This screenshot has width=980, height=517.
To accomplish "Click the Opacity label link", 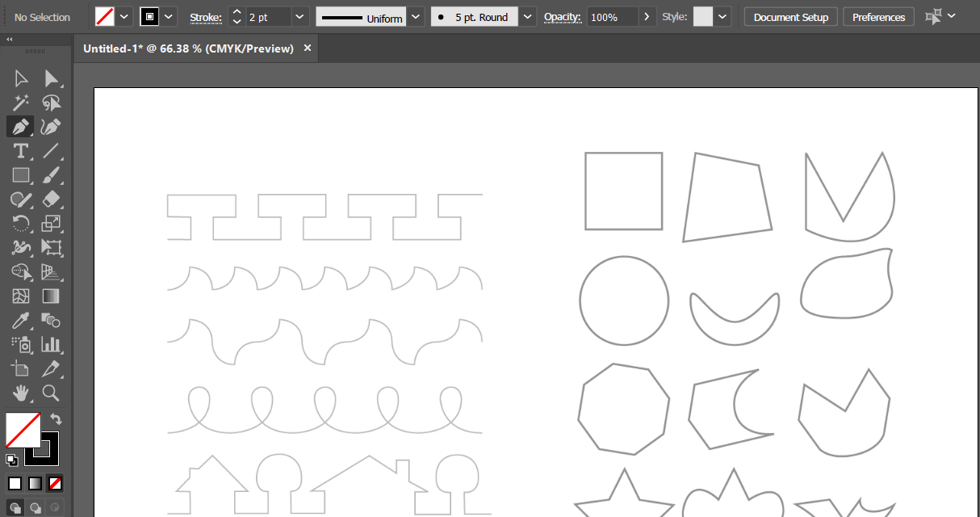I will click(x=563, y=17).
